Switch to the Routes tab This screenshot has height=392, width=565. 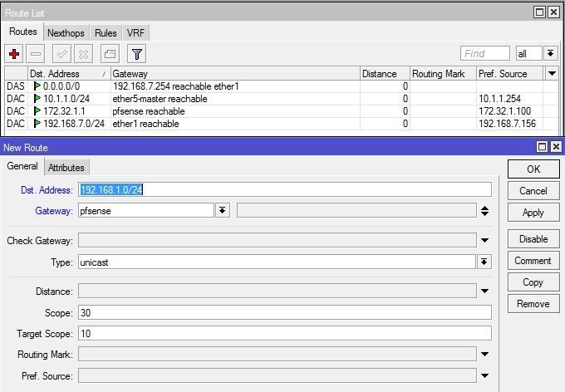click(23, 32)
